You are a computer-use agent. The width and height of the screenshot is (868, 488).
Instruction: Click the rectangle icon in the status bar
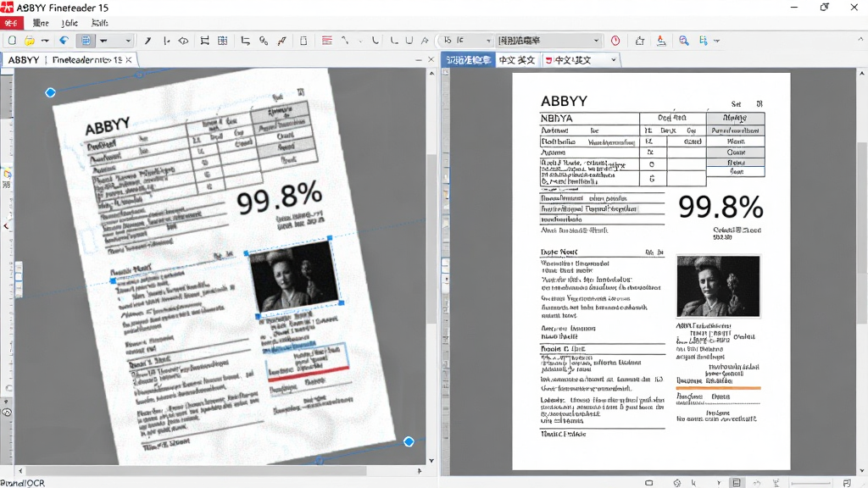click(x=648, y=483)
